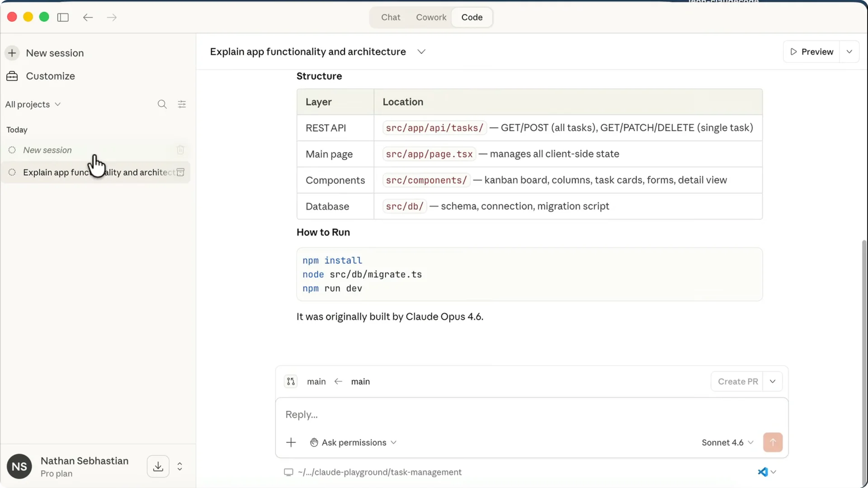Viewport: 868px width, 488px height.
Task: Select the New session entry under Today
Action: (95, 150)
